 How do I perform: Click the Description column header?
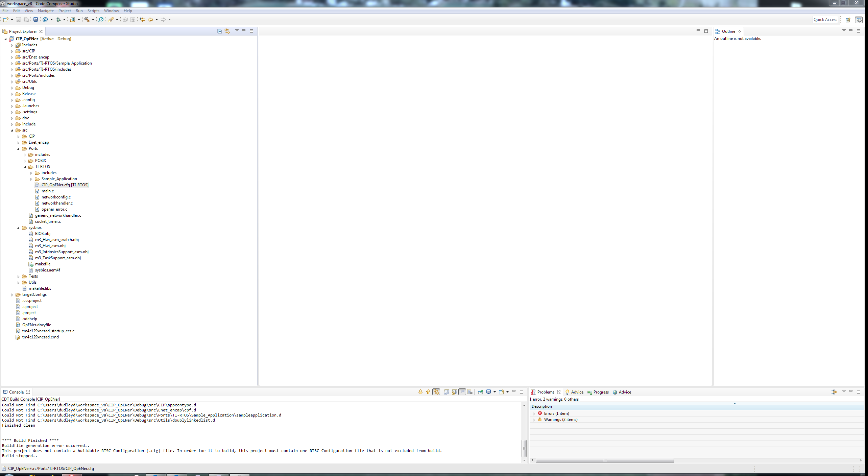(541, 406)
